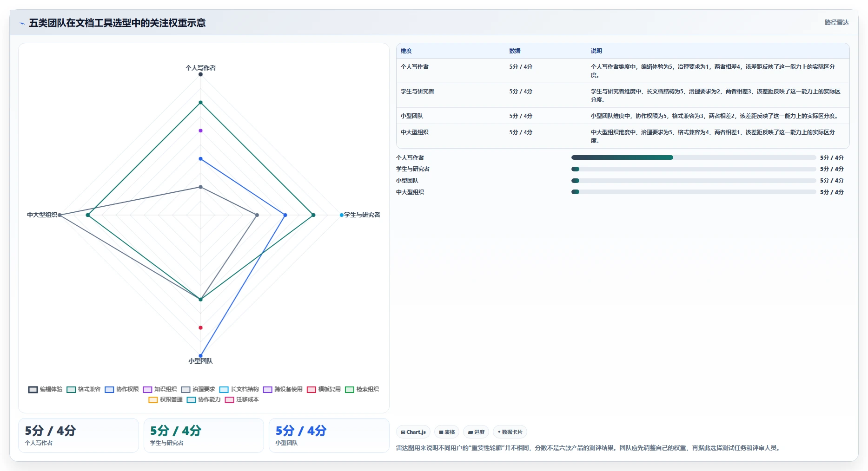Screen dimensions: 868x471
Task: Click the 5分 / 4分 label beside 中大型组织 progress
Action: coord(832,192)
